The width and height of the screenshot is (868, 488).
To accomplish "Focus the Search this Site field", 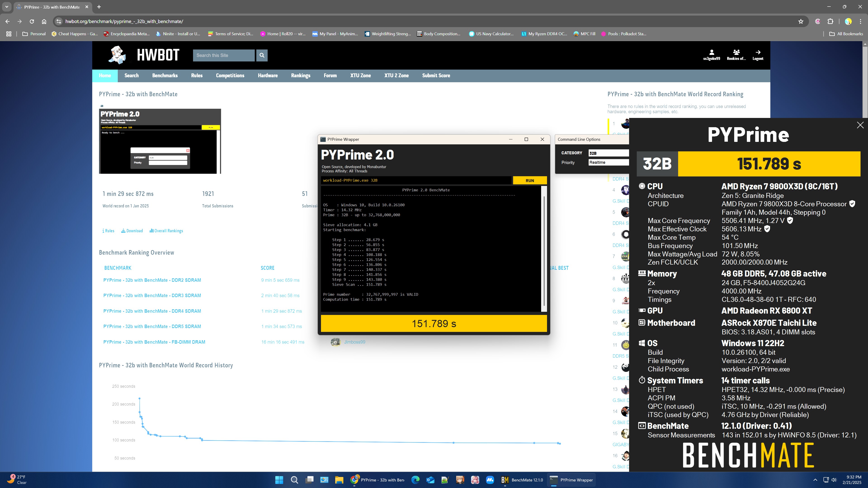I will tap(224, 55).
